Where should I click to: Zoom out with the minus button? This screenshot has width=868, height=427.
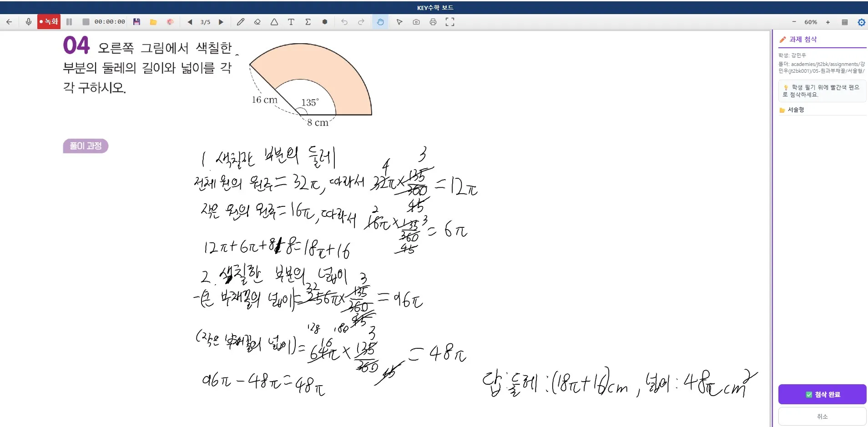(794, 22)
